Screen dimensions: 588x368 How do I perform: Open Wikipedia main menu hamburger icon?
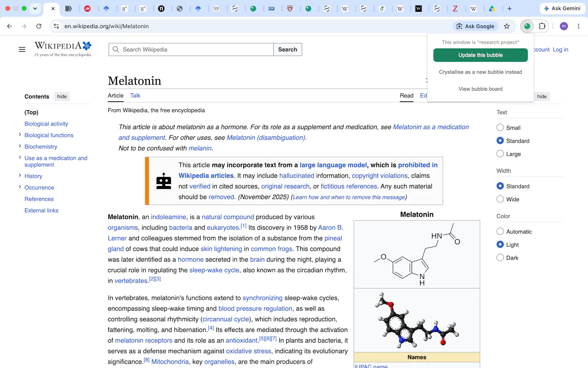click(22, 49)
